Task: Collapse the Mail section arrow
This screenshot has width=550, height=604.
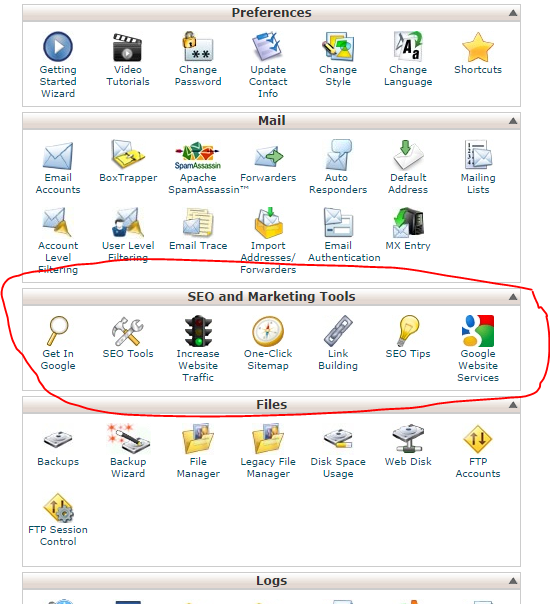Action: click(x=513, y=121)
